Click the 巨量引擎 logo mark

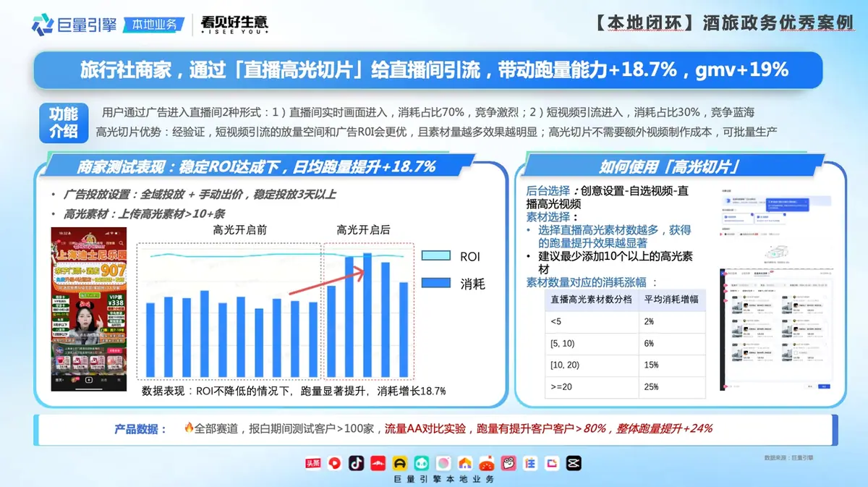tap(43, 24)
